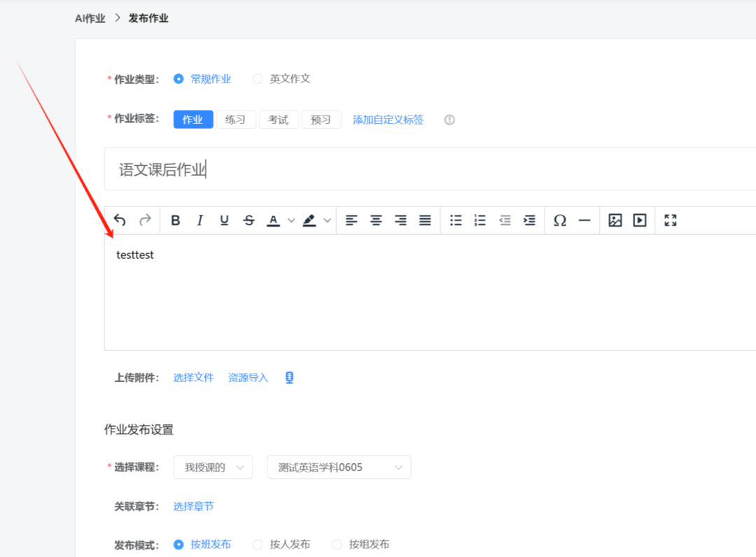The image size is (756, 557).
Task: Click 发布作业 breadcrumb text
Action: click(x=148, y=18)
